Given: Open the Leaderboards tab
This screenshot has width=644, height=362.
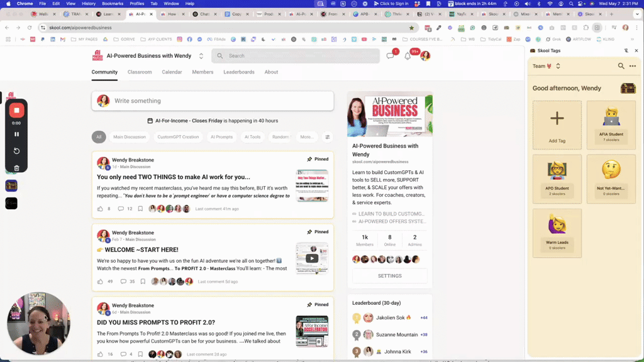Looking at the screenshot, I should click(x=238, y=72).
